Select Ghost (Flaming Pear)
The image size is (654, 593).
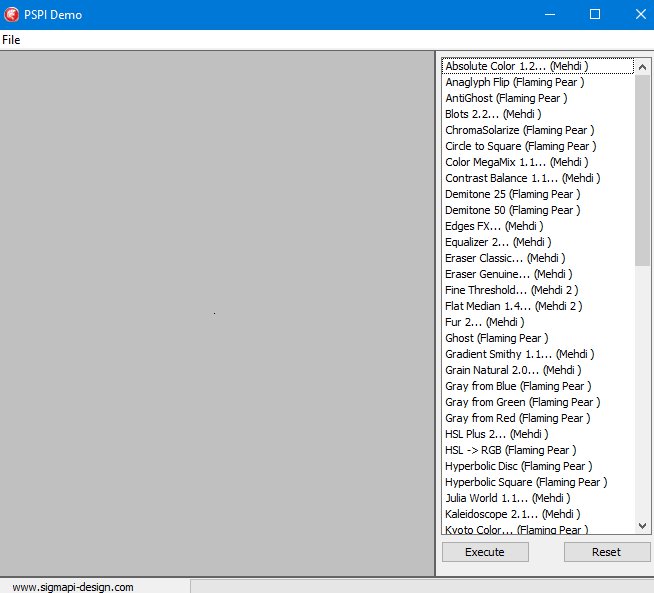tap(538, 338)
